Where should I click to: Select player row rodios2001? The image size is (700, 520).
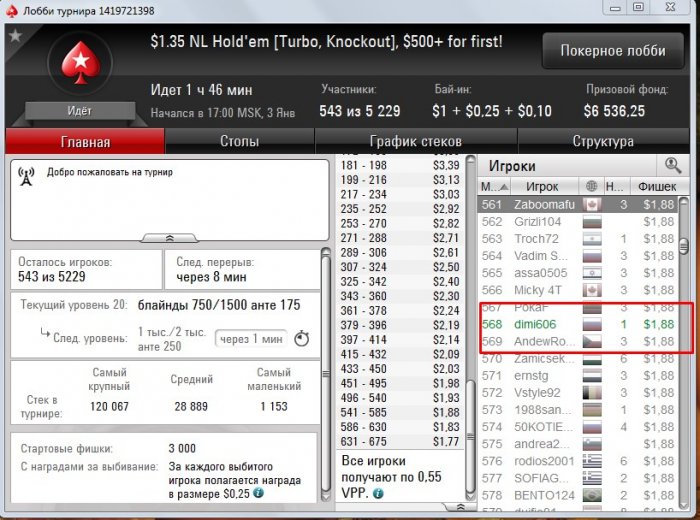578,461
